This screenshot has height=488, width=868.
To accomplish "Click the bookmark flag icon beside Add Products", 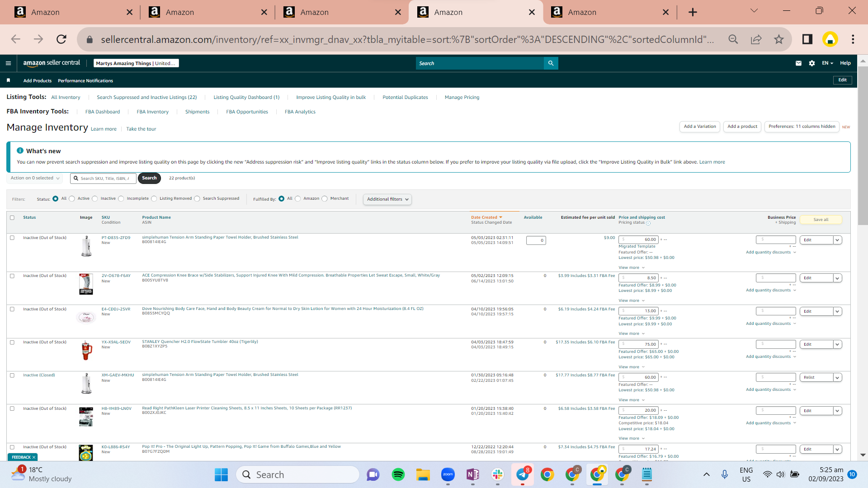I will 8,80.
